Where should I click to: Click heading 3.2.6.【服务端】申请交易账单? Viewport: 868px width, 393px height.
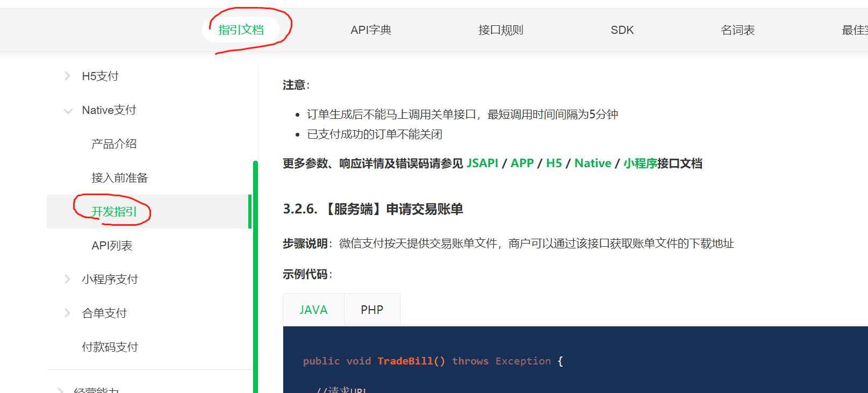click(373, 209)
